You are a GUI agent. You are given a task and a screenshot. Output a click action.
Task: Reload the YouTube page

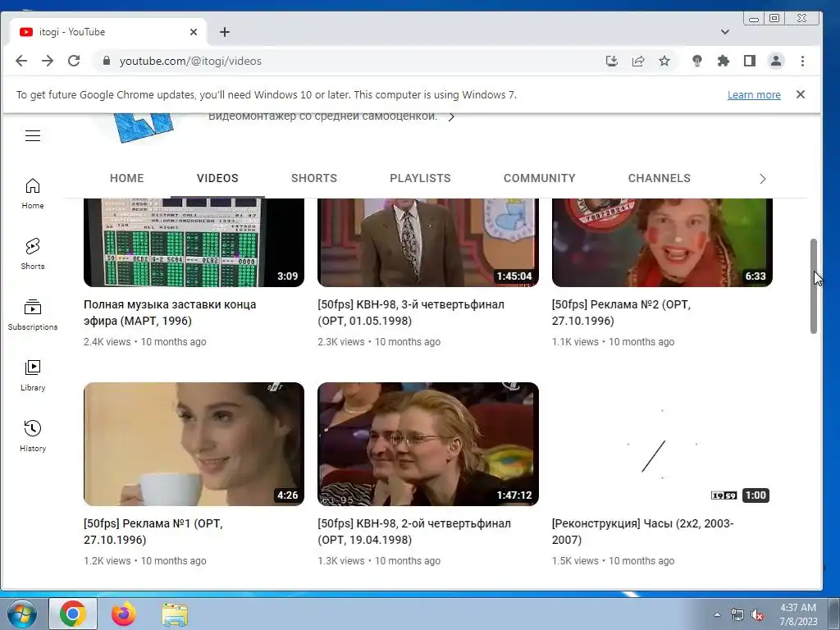74,61
